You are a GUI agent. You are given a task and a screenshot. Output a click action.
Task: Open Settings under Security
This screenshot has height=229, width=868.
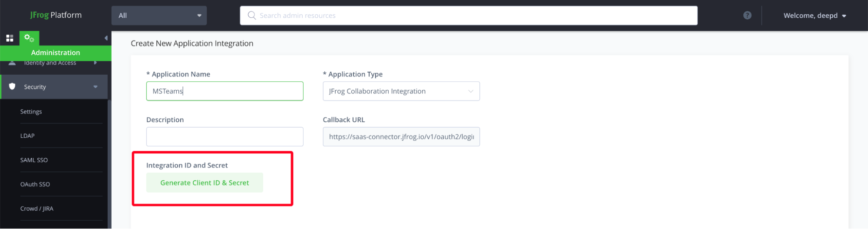[31, 112]
